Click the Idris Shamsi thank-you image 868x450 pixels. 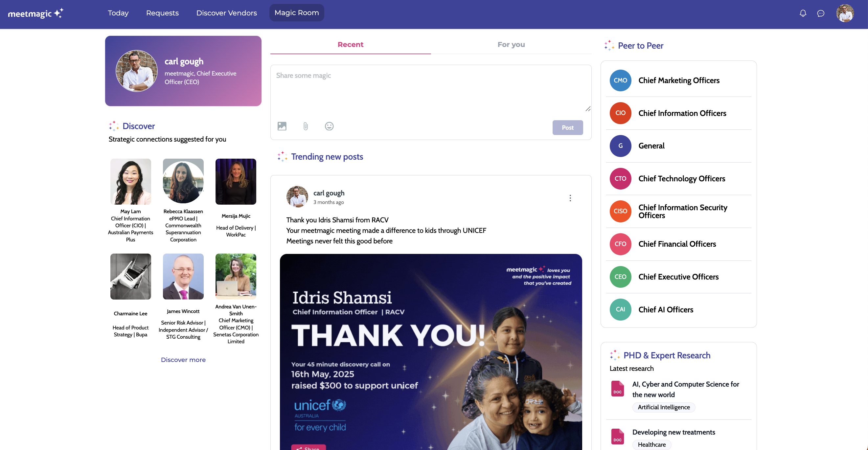click(431, 352)
